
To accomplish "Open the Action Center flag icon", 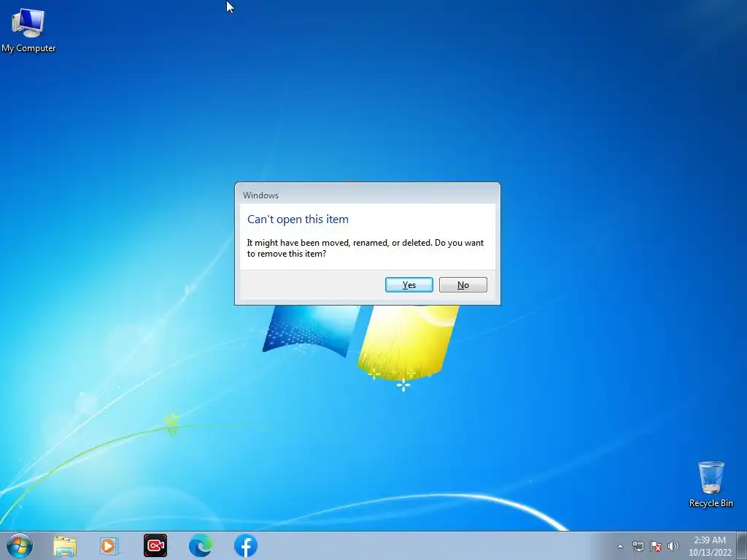I will coord(656,546).
